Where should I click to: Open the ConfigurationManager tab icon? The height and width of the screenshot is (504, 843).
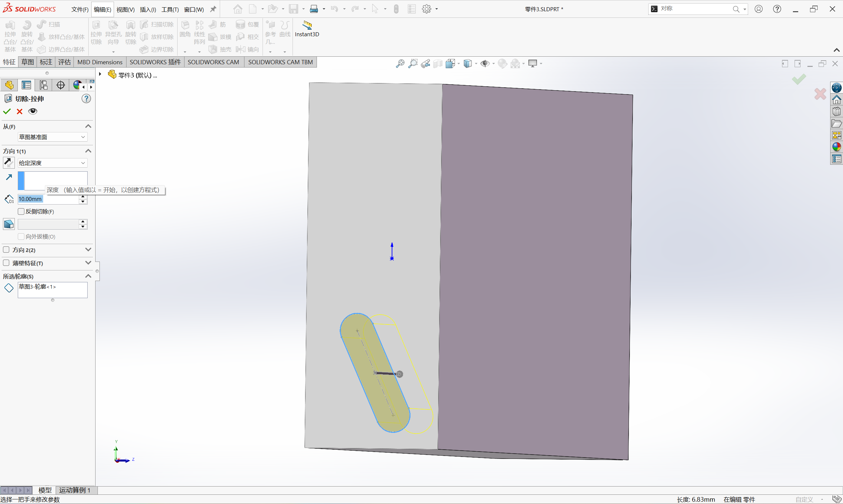(x=43, y=85)
